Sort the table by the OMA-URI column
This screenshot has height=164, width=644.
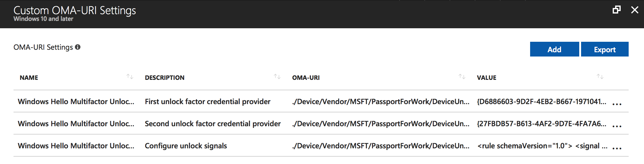point(462,77)
